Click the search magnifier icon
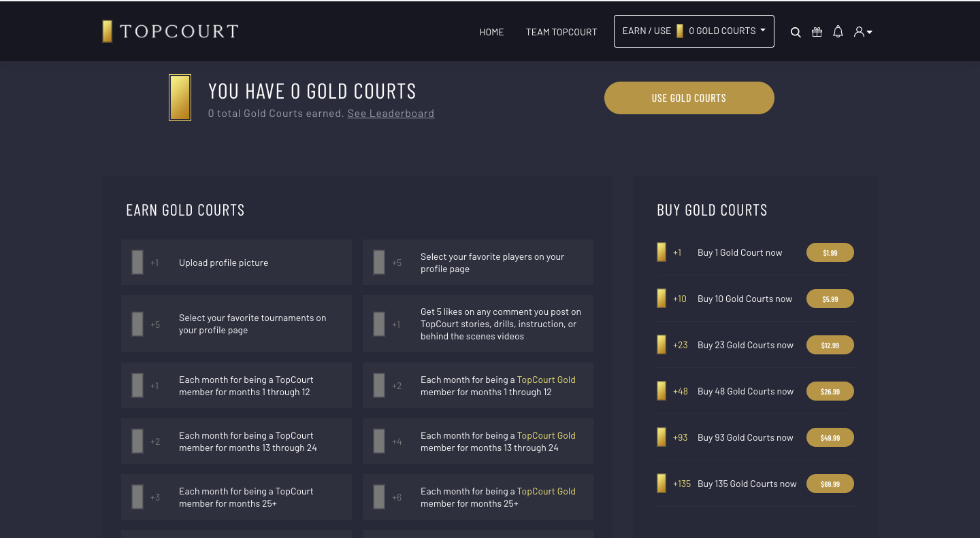 [x=796, y=32]
